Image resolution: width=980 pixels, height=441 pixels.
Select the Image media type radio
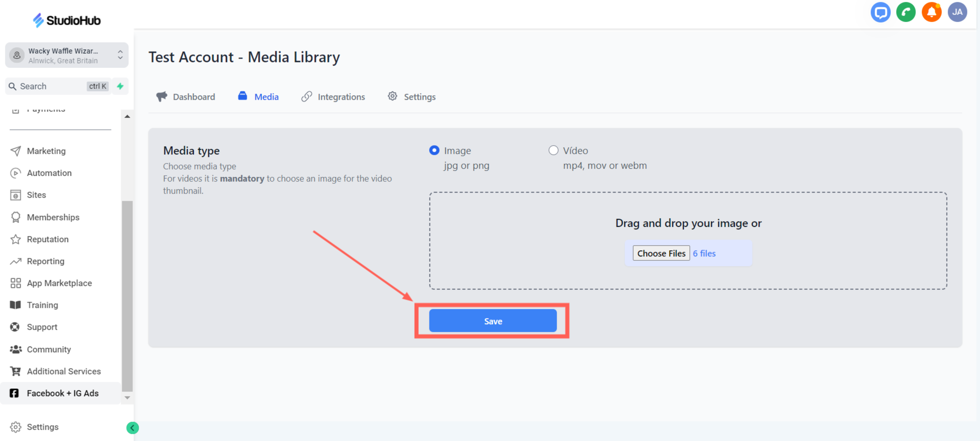click(x=434, y=151)
